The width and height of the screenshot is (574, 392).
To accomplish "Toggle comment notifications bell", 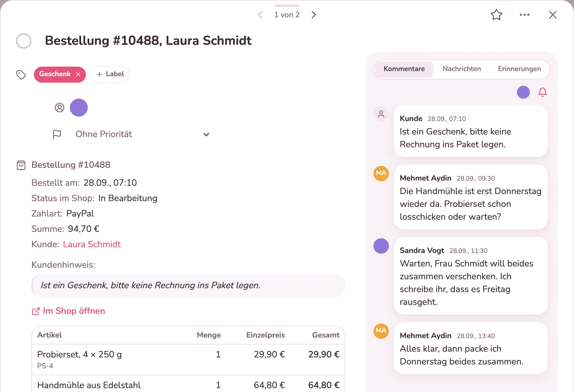I will click(543, 92).
